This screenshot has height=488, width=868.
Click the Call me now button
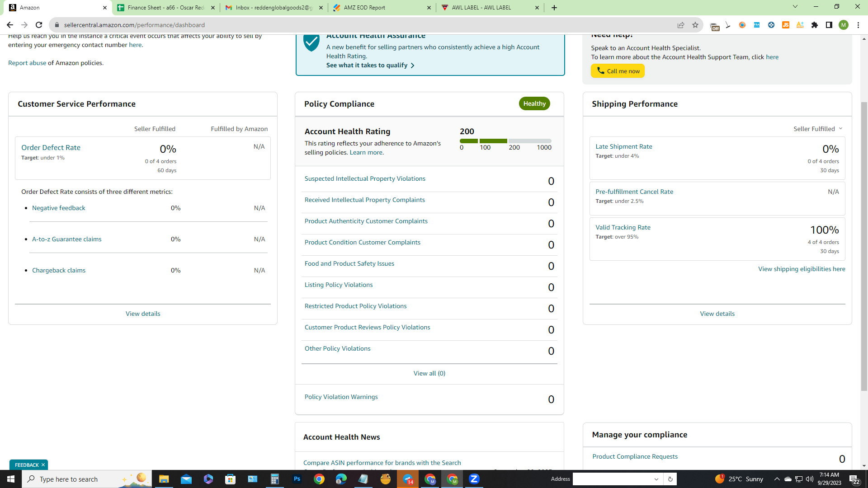tap(618, 71)
